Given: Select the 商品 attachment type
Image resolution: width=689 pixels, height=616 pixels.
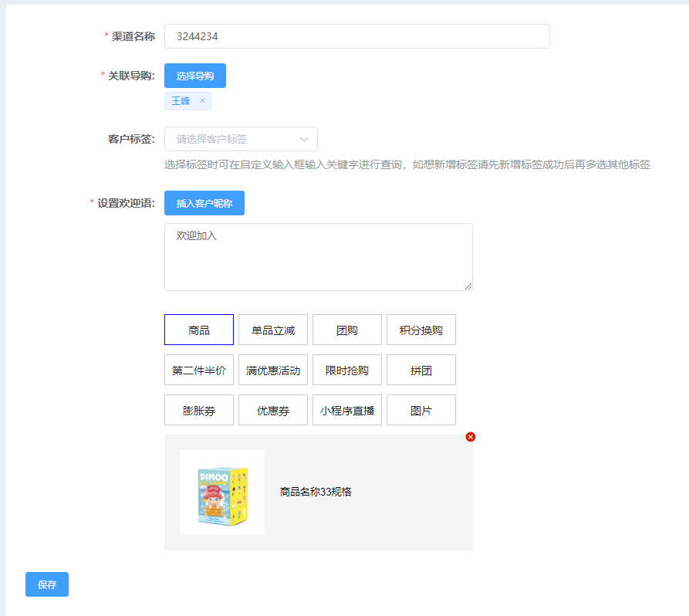Looking at the screenshot, I should (x=198, y=330).
